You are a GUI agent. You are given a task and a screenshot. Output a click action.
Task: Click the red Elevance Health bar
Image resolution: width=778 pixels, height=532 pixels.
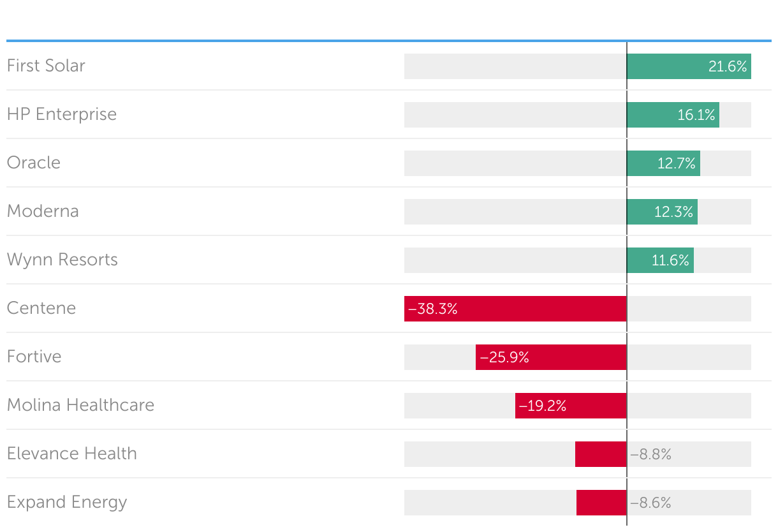click(601, 454)
